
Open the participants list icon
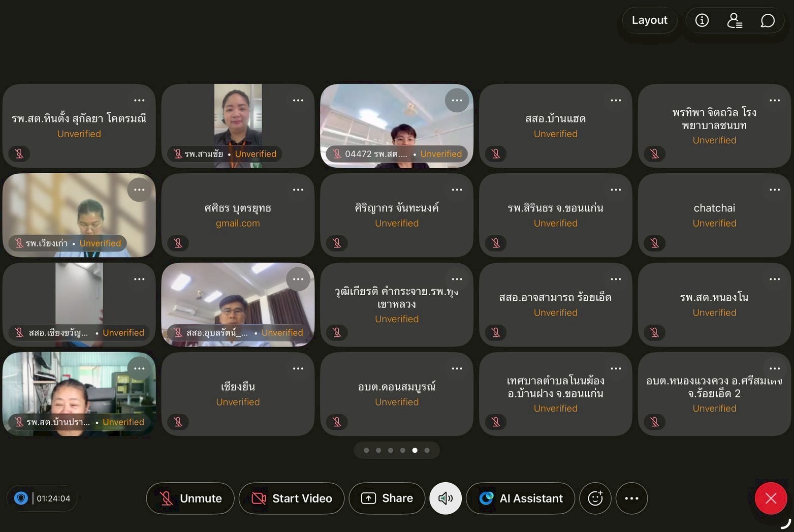pos(735,20)
